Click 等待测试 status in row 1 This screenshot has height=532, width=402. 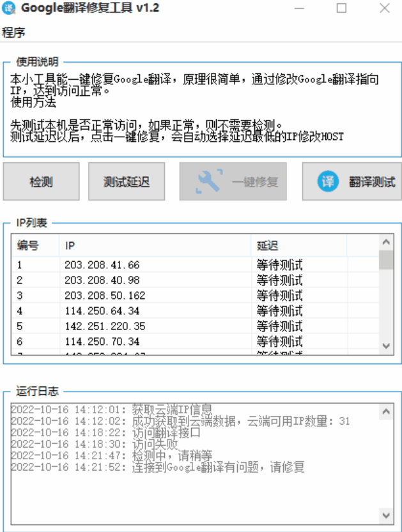pos(279,264)
